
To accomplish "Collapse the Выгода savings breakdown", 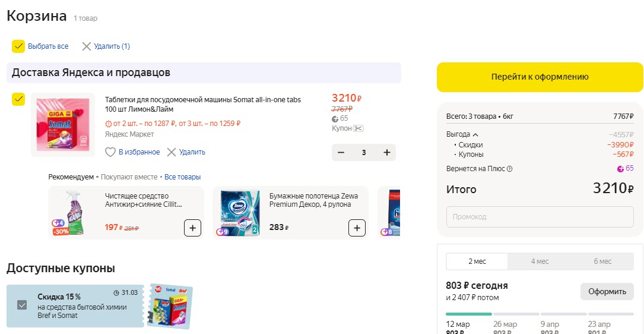I will [x=475, y=134].
